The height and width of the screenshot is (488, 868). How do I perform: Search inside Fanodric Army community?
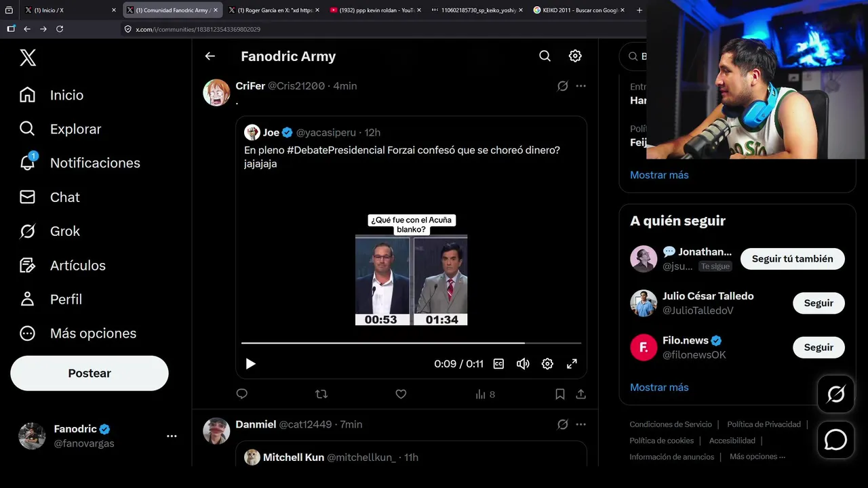545,56
